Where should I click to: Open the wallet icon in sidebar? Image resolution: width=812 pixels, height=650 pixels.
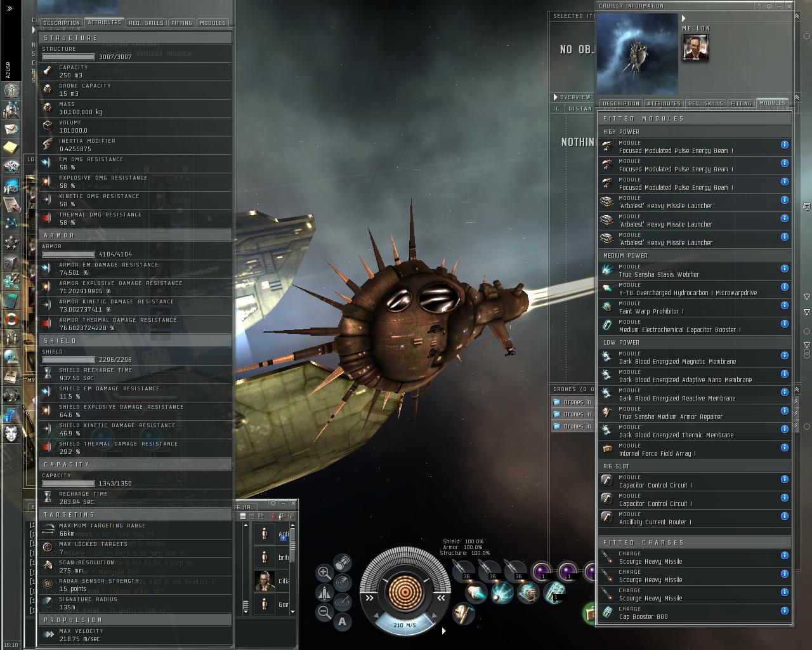pos(11,281)
